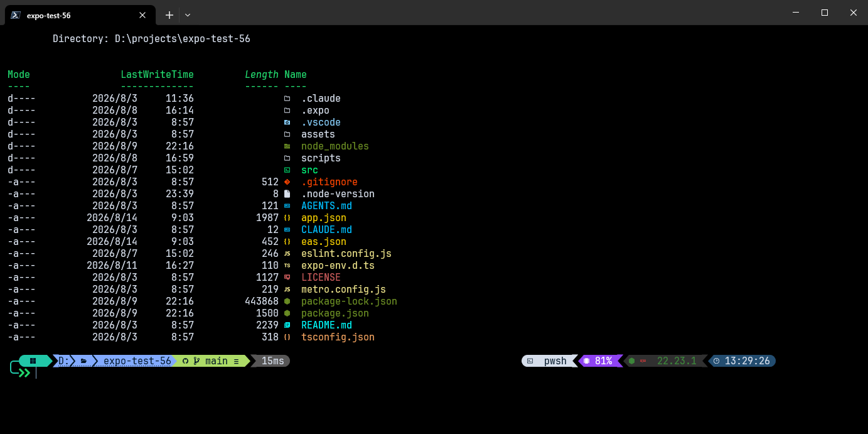Click the npm icon beside package-lock.json
This screenshot has width=868, height=434.
[287, 301]
